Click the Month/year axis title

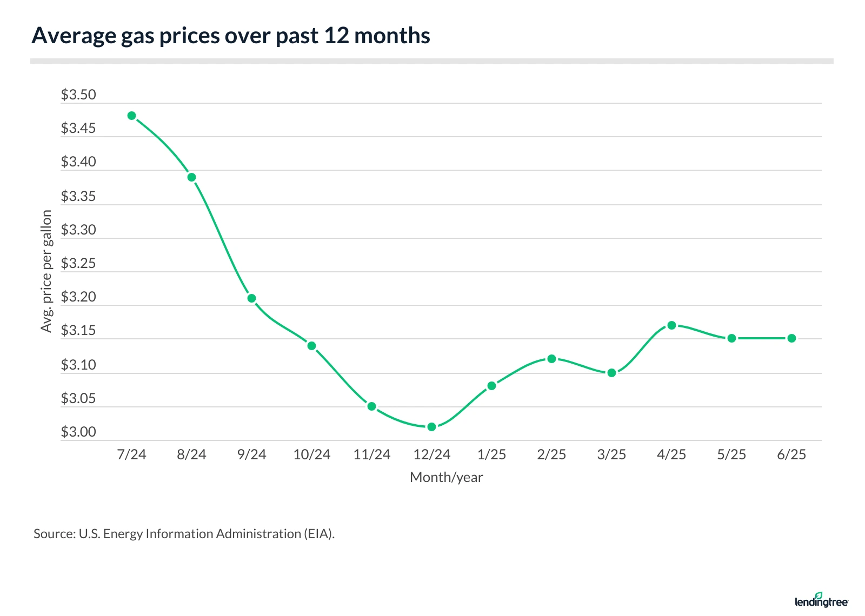446,477
